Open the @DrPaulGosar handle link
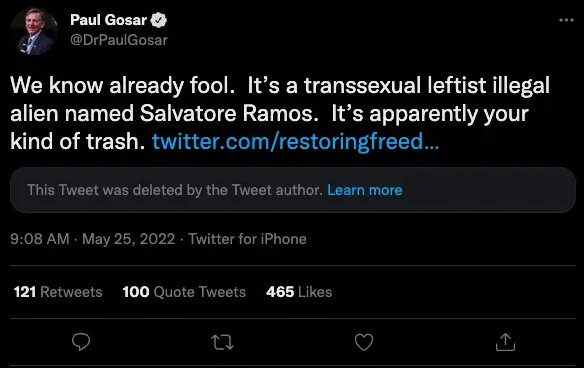The image size is (584, 368). 119,40
